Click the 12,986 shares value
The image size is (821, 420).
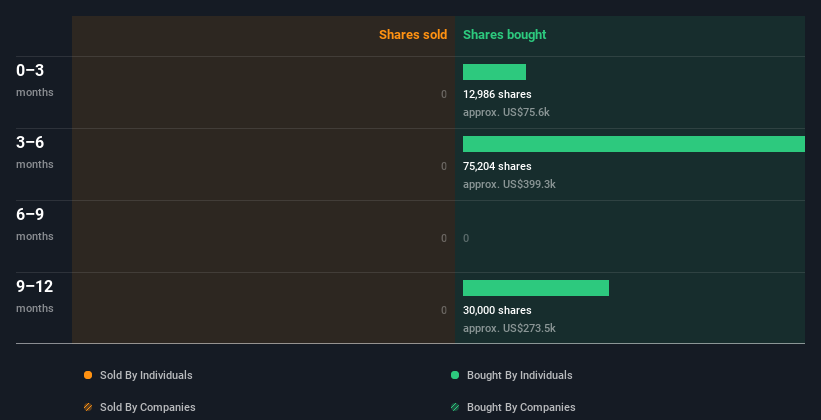click(497, 94)
